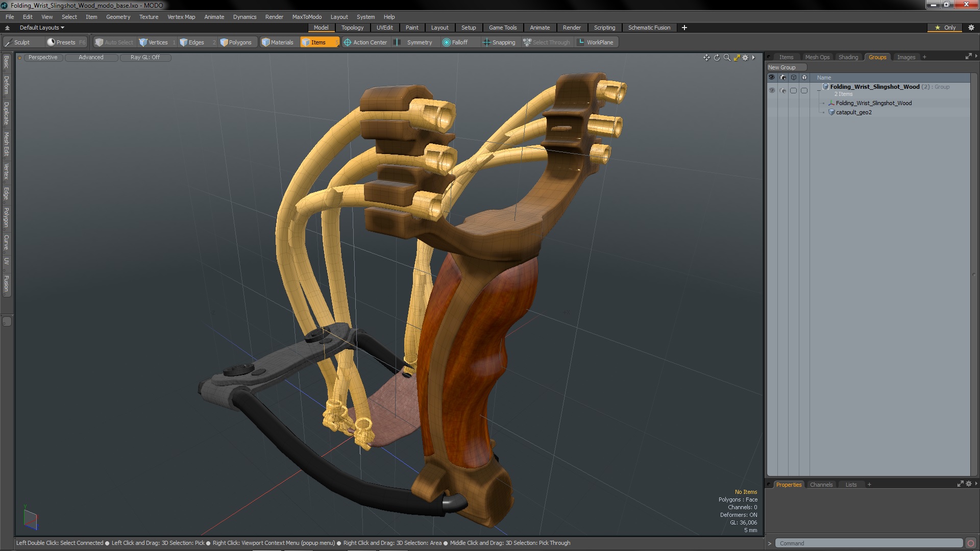Click the Command input field
The width and height of the screenshot is (980, 551).
pyautogui.click(x=868, y=543)
